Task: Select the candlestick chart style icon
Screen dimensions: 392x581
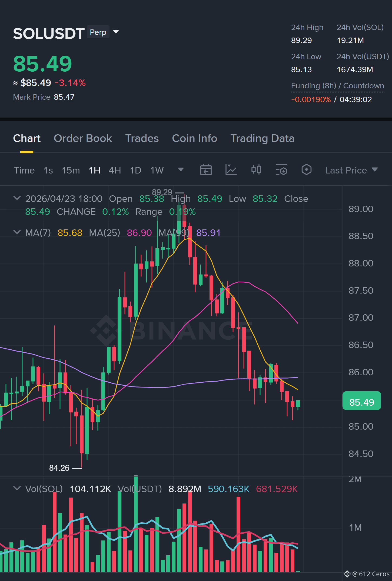Action: click(x=256, y=170)
